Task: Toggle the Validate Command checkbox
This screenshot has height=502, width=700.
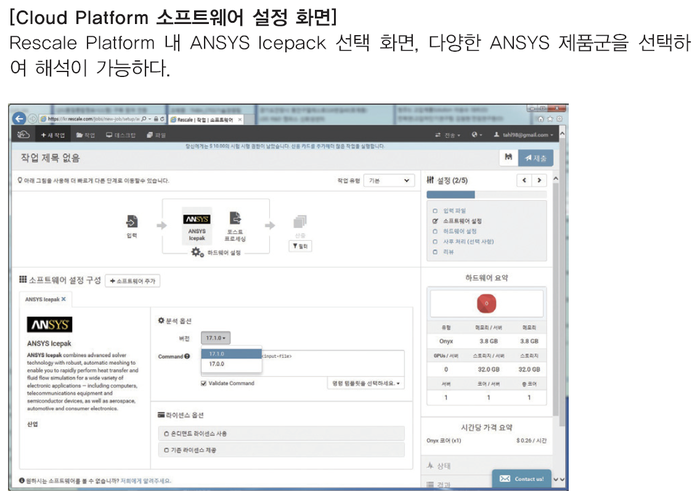Action: pos(204,383)
